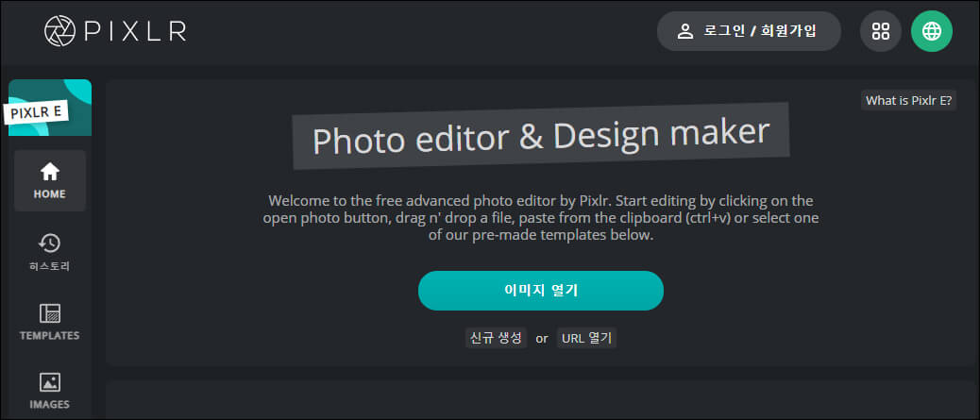Click the Photo editor & Design maker heading
Screen dimensions: 980x420
tap(541, 136)
